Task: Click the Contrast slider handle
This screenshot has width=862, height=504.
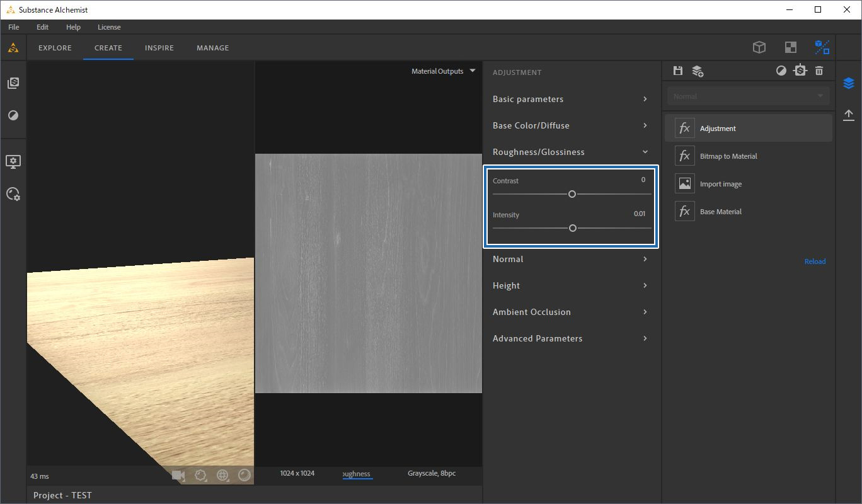Action: point(572,194)
